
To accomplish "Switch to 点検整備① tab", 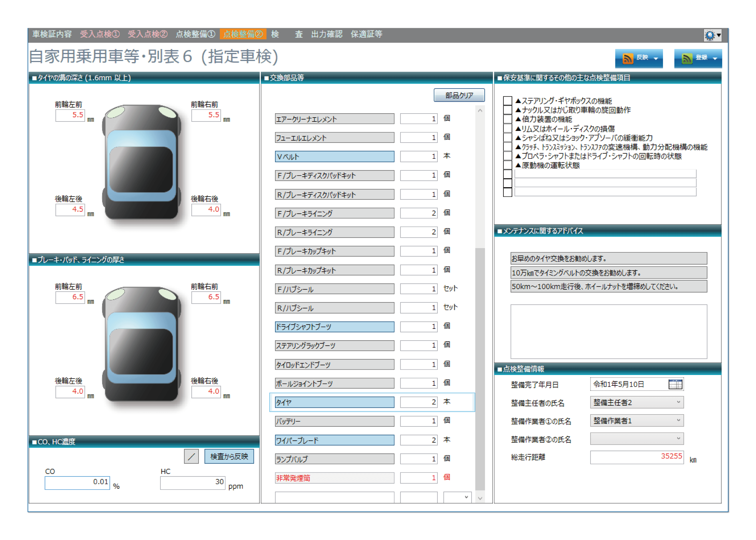I will coord(195,34).
